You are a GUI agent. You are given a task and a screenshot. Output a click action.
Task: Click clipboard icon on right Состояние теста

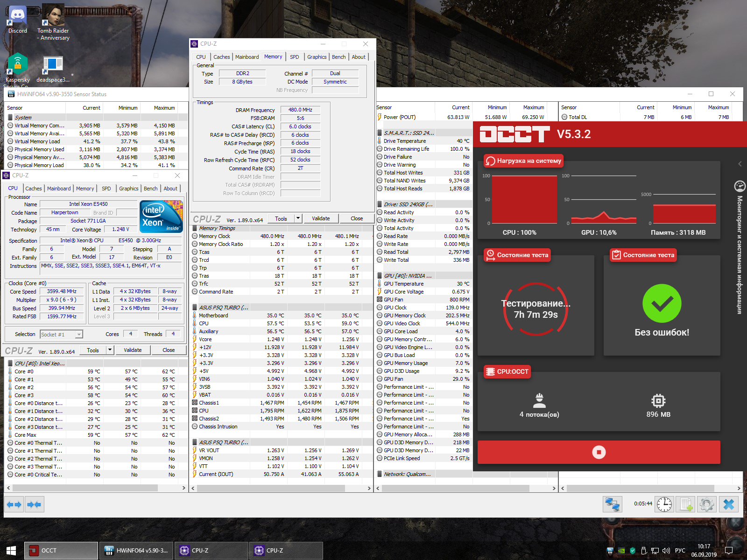coord(616,255)
